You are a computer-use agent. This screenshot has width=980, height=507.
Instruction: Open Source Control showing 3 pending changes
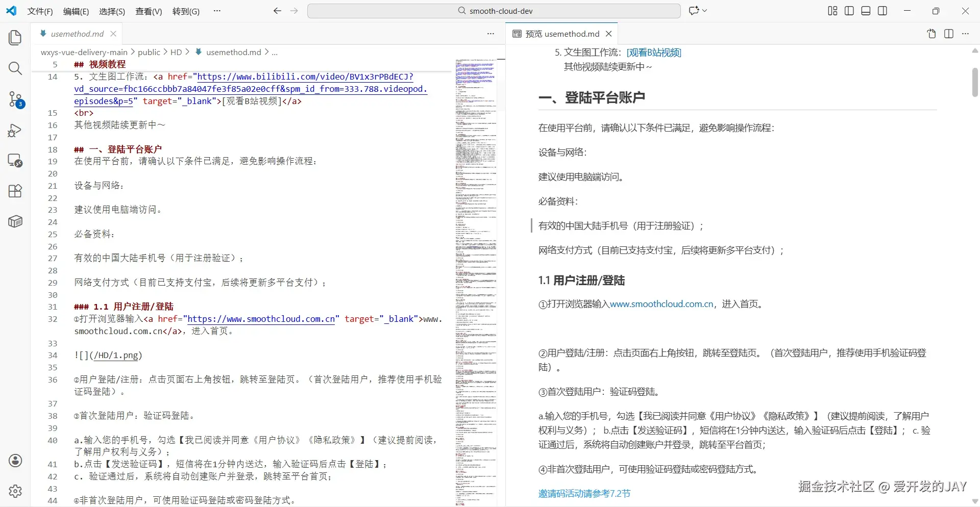15,99
